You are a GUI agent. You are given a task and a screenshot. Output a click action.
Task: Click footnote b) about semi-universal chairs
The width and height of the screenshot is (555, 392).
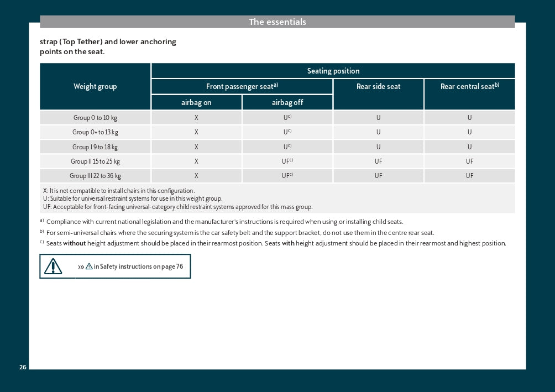coord(240,233)
